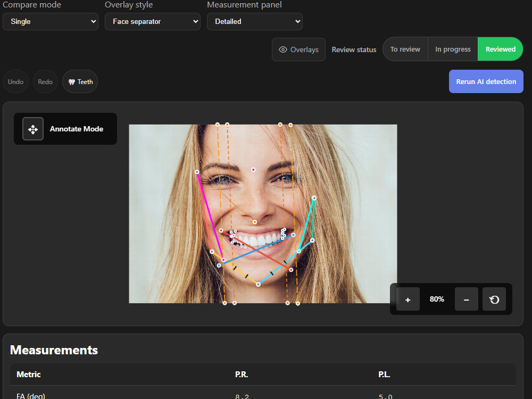Click the Redo button
532x399 pixels.
click(45, 82)
